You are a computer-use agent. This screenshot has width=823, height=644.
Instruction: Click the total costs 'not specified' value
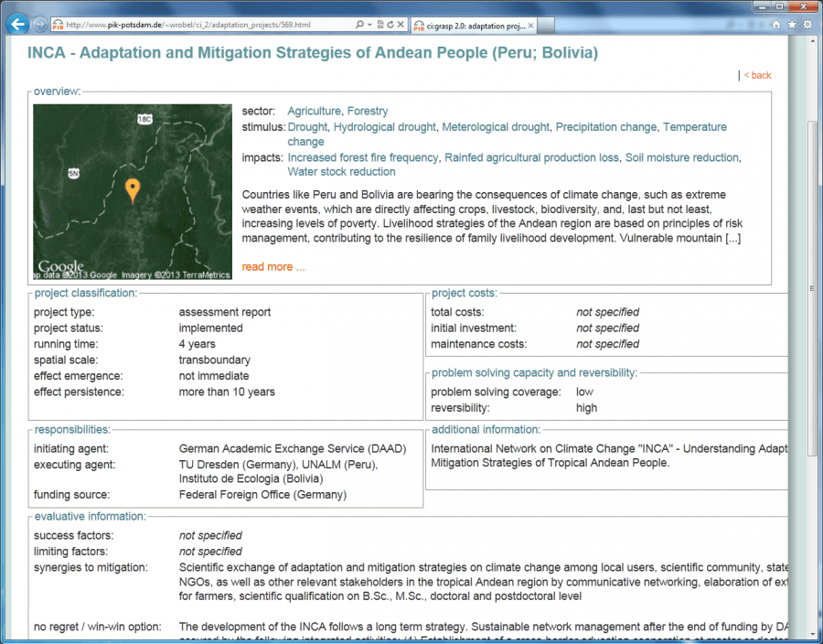[608, 312]
